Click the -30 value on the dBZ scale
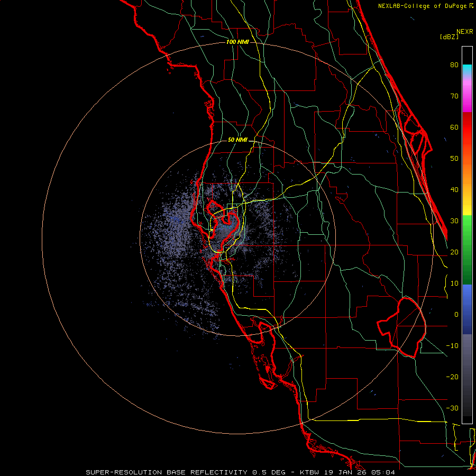 tap(452, 408)
